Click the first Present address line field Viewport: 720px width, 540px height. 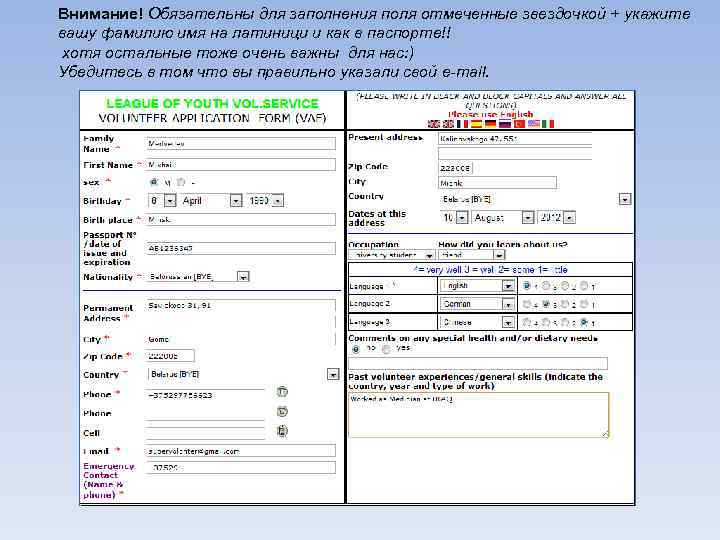coord(515,138)
